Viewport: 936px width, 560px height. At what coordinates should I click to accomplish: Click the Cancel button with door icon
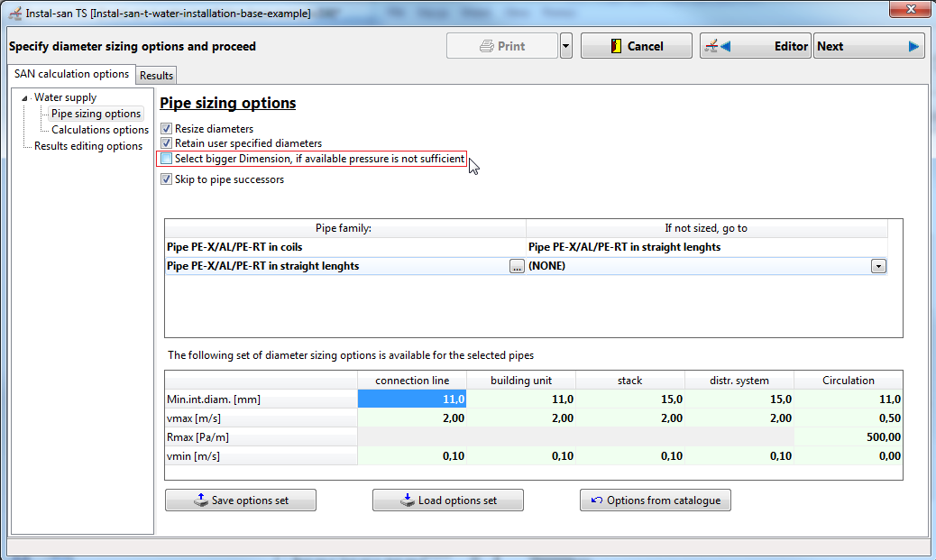point(637,46)
